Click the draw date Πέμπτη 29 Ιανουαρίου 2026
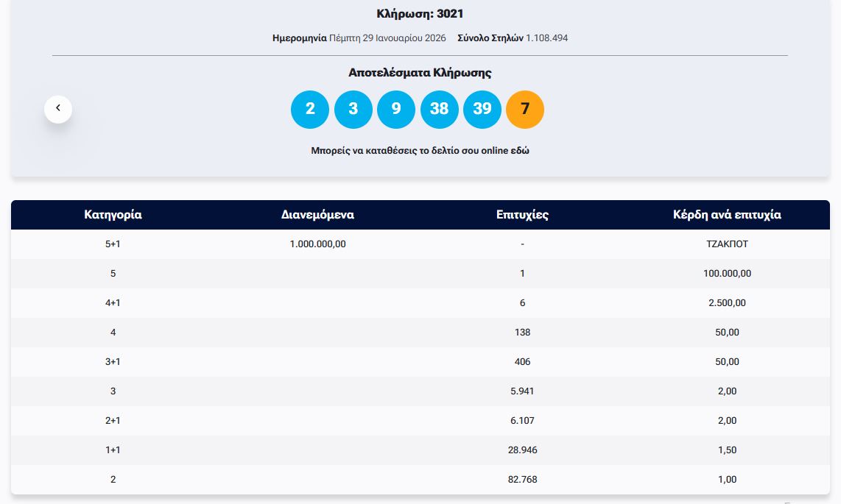Image resolution: width=841 pixels, height=504 pixels. [387, 38]
